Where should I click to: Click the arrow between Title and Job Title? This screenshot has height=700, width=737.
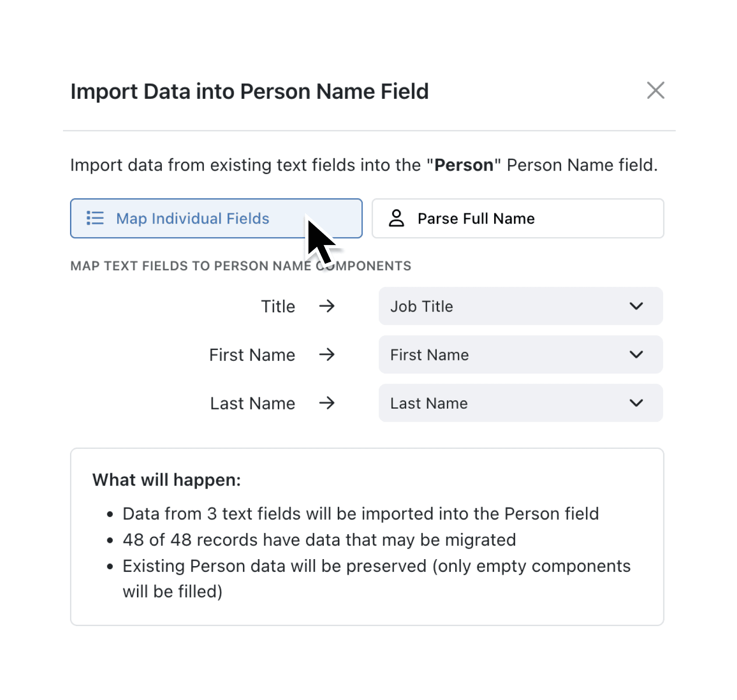[327, 306]
